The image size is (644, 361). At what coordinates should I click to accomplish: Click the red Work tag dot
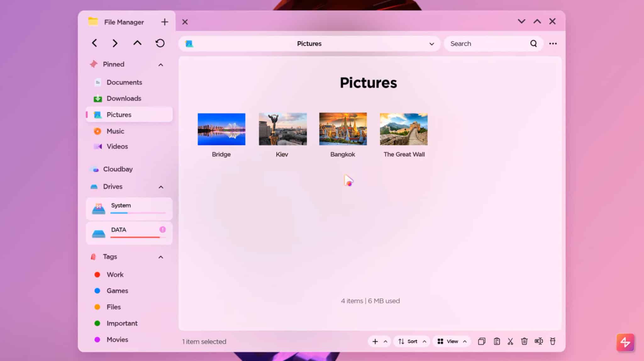coord(97,274)
